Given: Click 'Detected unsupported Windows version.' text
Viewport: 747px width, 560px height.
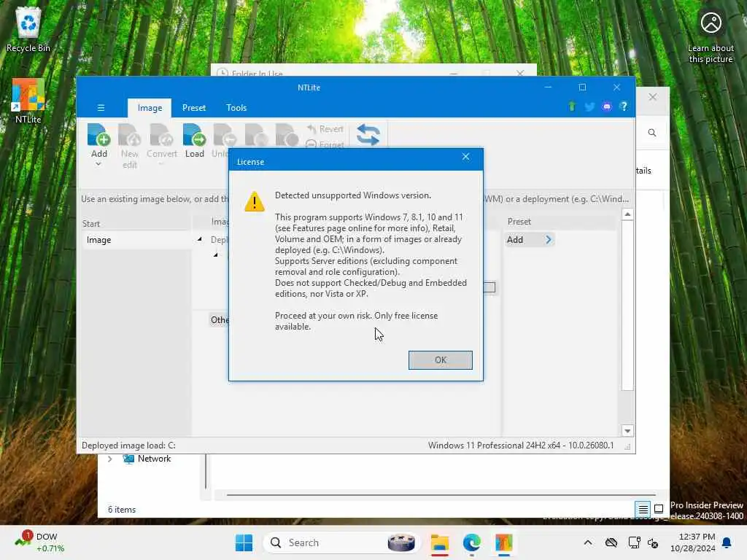Looking at the screenshot, I should click(353, 195).
